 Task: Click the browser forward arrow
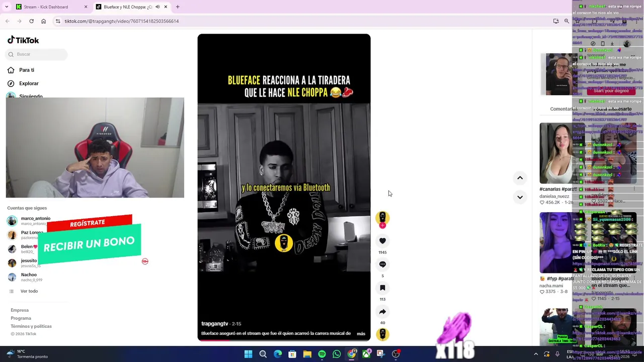pyautogui.click(x=19, y=21)
